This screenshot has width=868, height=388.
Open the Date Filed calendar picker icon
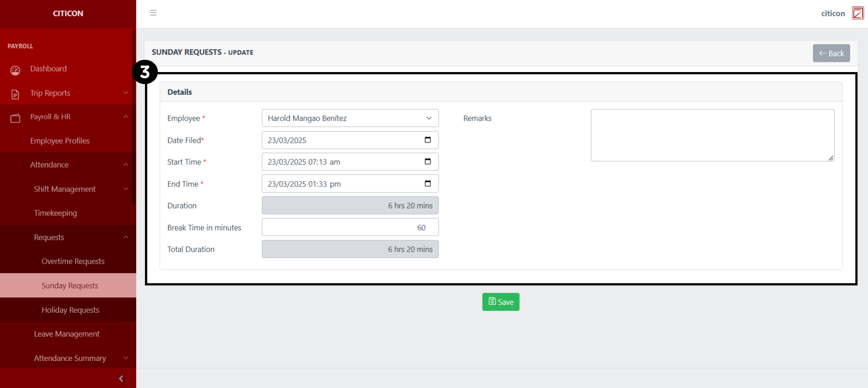click(428, 140)
